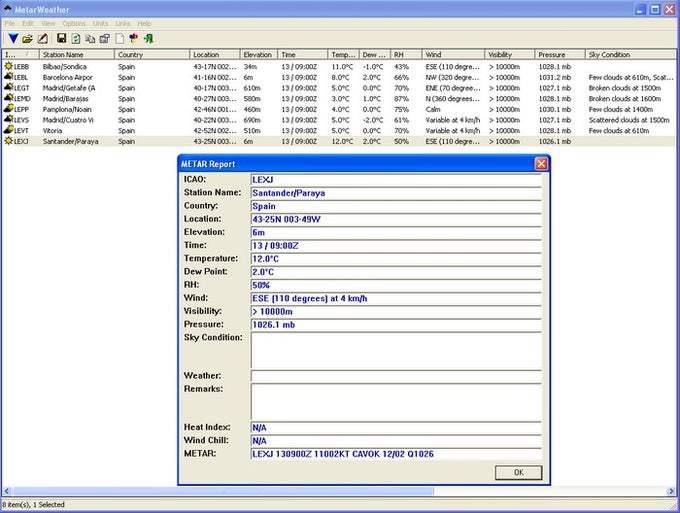Image resolution: width=680 pixels, height=513 pixels.
Task: Select the Bilbao/Sondica row
Action: tap(338, 66)
